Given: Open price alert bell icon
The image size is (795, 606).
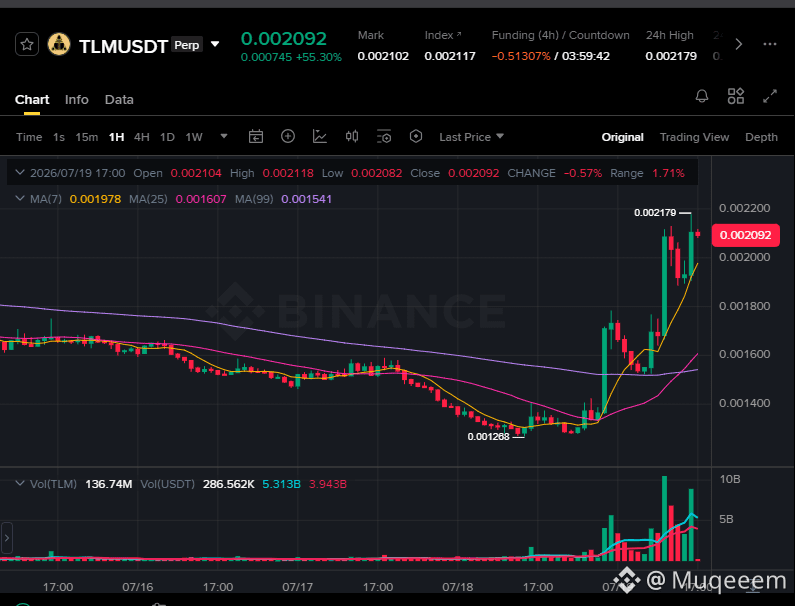Looking at the screenshot, I should coord(702,96).
